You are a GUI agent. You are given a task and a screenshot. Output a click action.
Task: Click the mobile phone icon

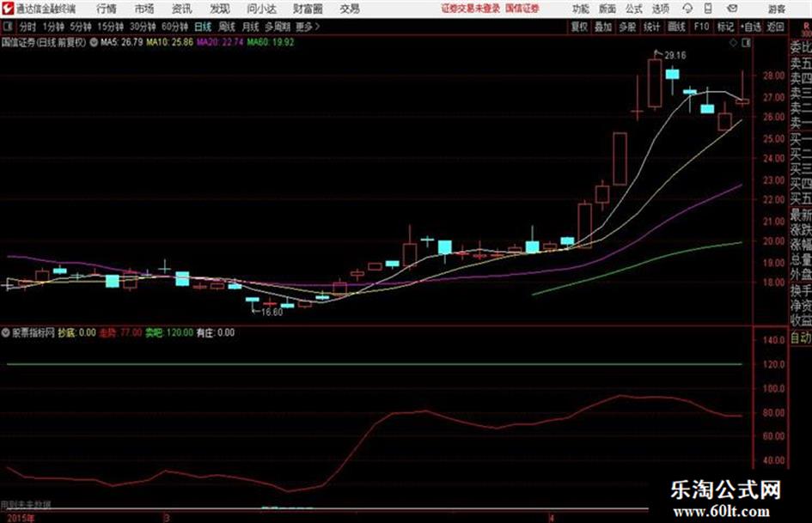coord(708,9)
